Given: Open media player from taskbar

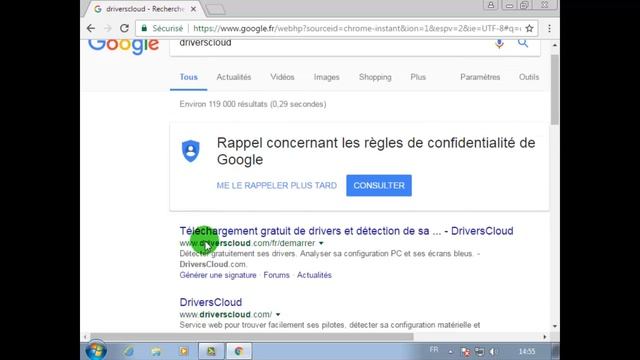Looking at the screenshot, I should pos(184,351).
